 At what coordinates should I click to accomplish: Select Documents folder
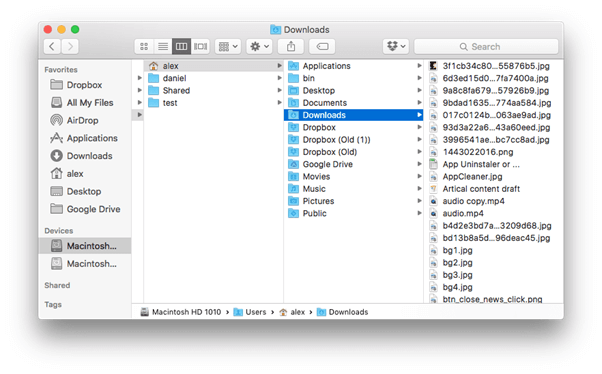[x=353, y=103]
